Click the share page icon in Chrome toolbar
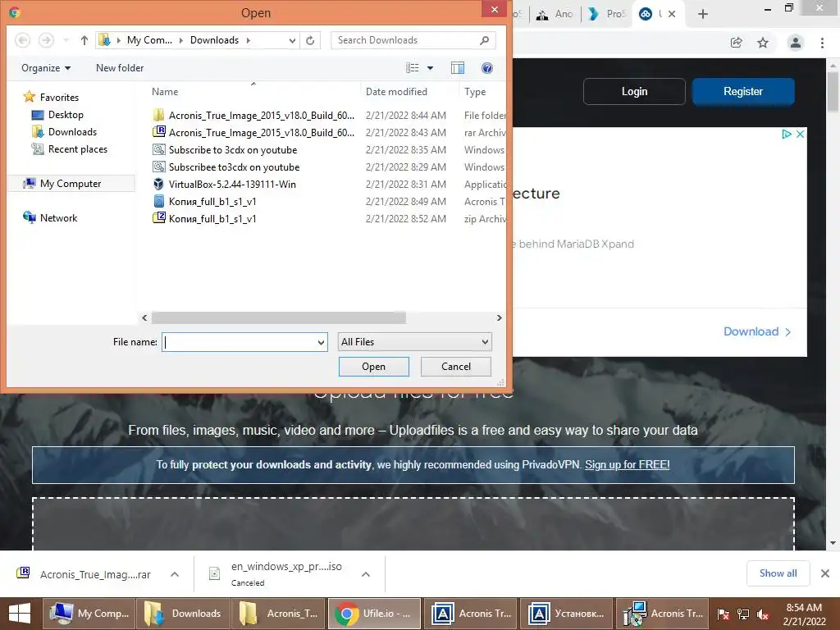 737,43
